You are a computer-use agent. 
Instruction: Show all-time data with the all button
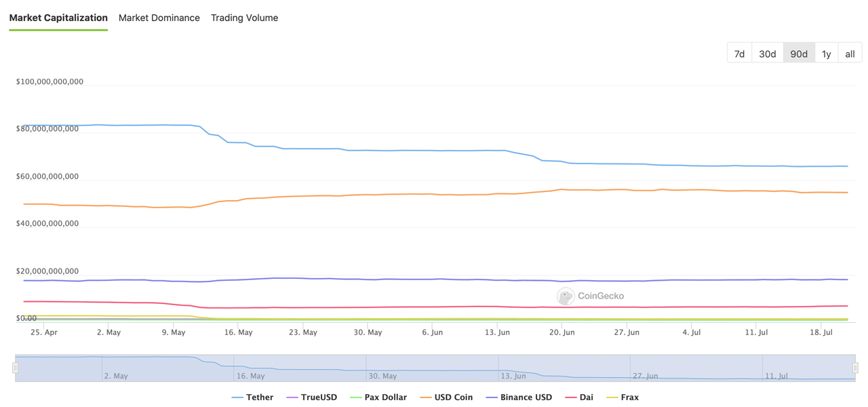(850, 54)
